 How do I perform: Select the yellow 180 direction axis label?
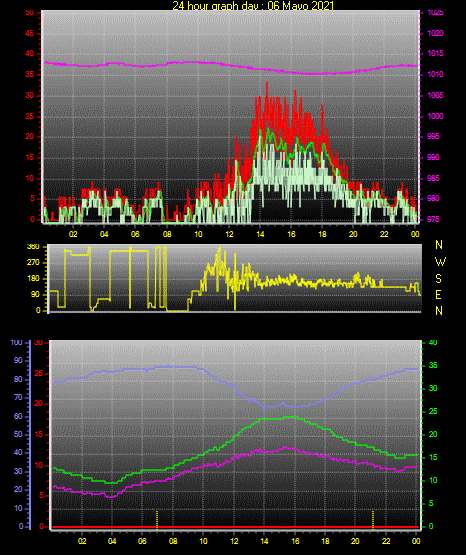pyautogui.click(x=33, y=279)
